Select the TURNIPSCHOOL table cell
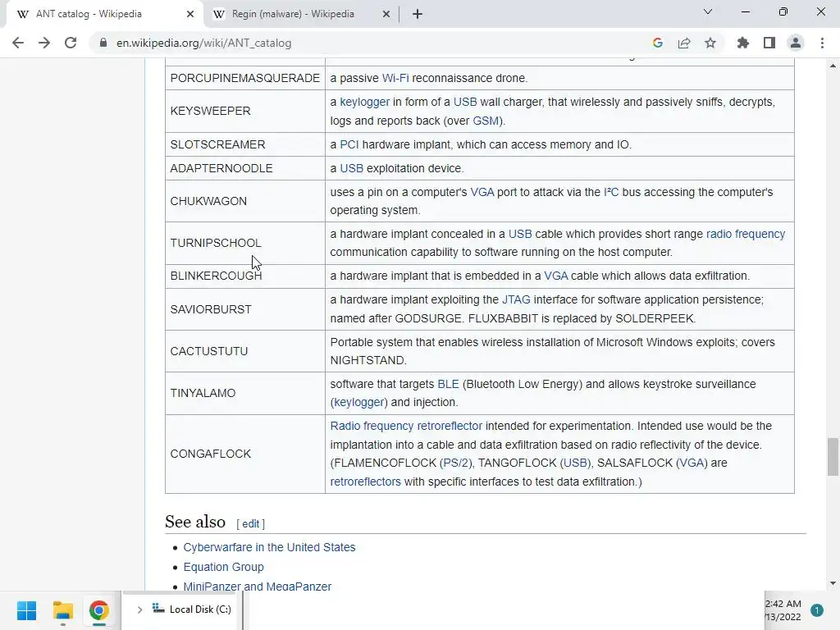 coord(245,243)
